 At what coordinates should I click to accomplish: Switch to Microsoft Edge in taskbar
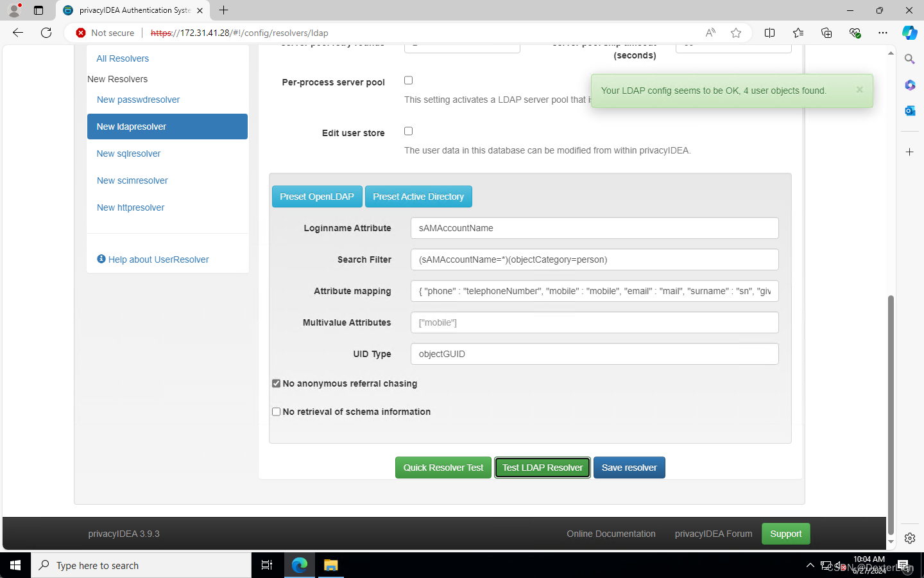[x=300, y=565]
